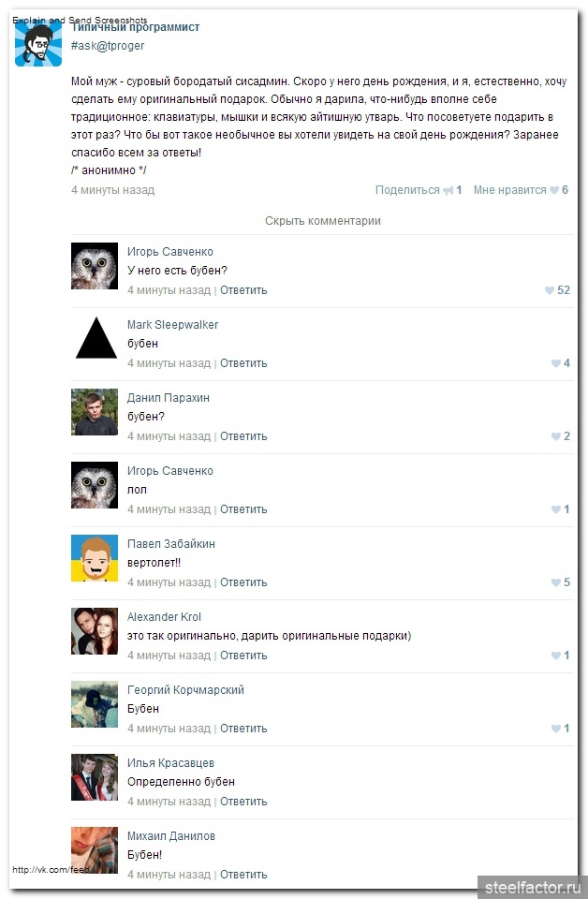Open Alexander Krol's profile name link

[164, 617]
